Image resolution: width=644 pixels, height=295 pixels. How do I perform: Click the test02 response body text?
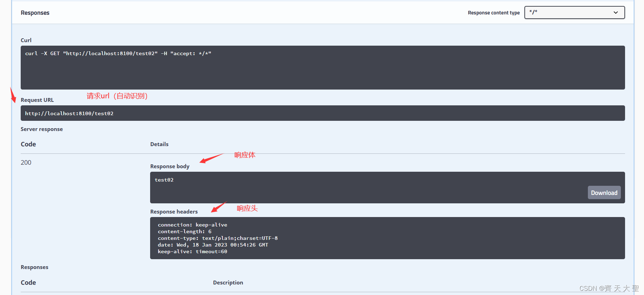click(164, 180)
